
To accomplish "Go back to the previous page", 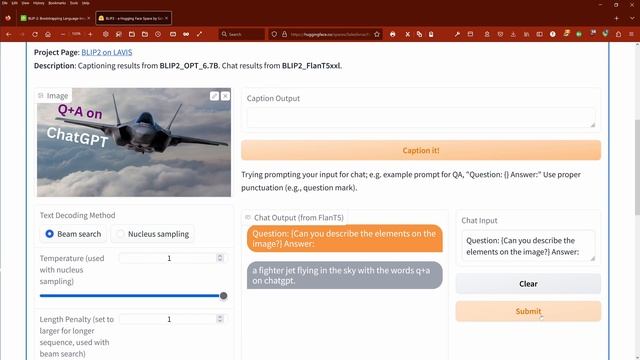I will [x=9, y=34].
